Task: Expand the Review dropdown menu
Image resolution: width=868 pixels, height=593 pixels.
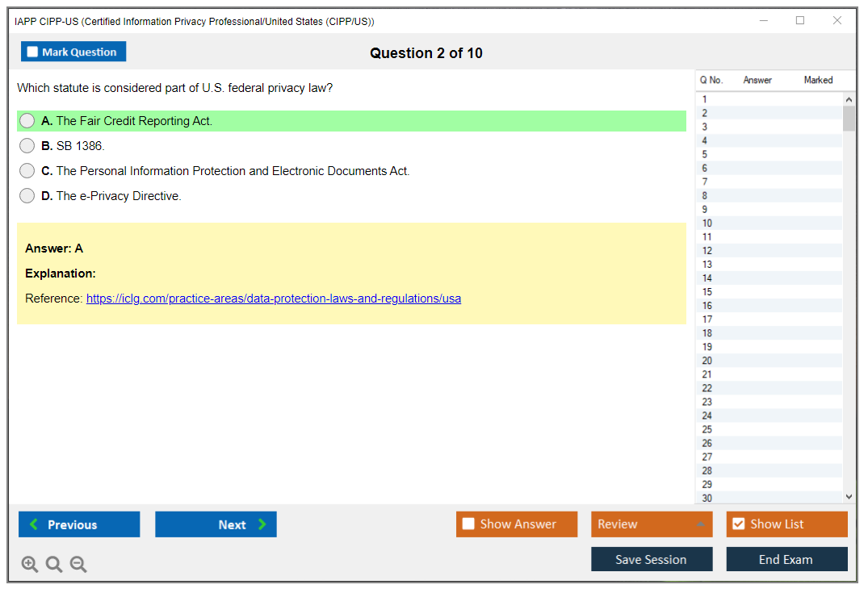Action: point(651,524)
